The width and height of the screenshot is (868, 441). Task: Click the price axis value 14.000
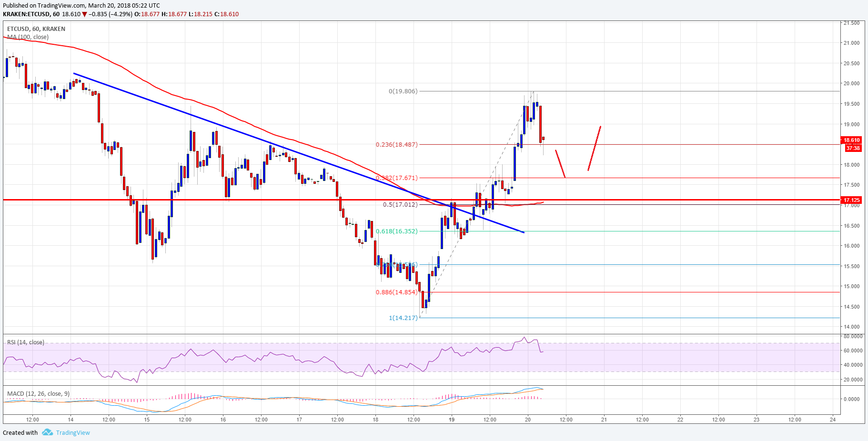click(851, 327)
